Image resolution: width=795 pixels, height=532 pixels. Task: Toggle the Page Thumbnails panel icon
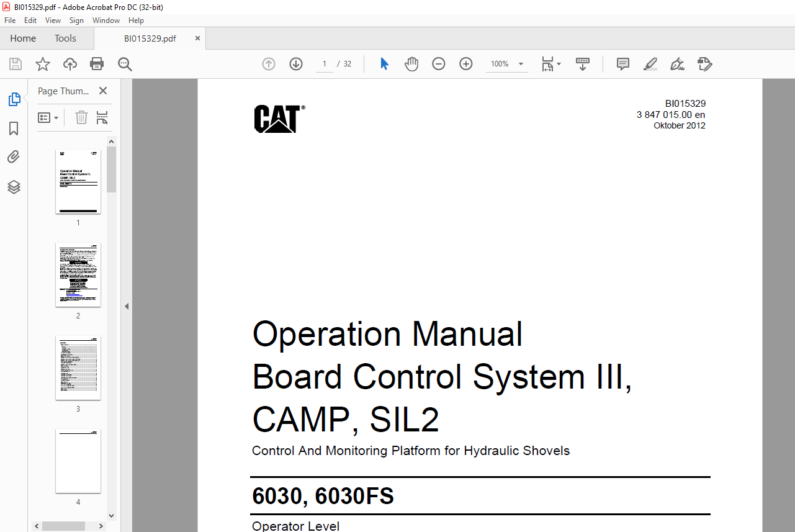point(14,99)
